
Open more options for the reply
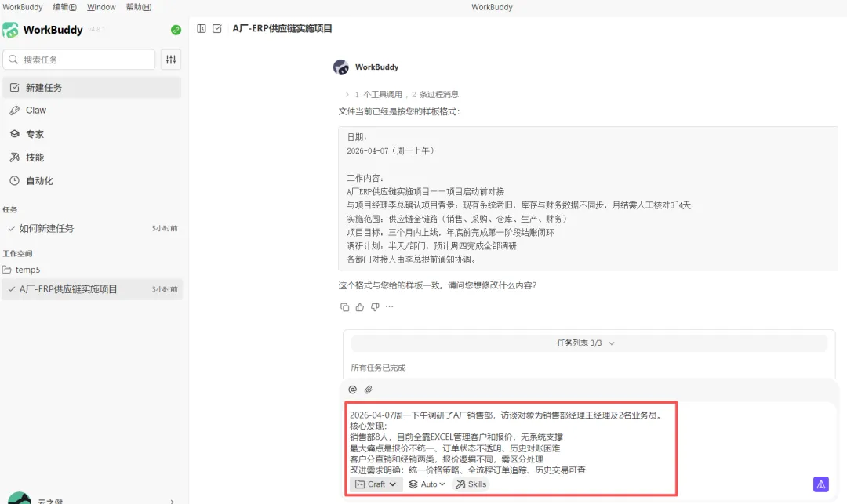tap(390, 306)
